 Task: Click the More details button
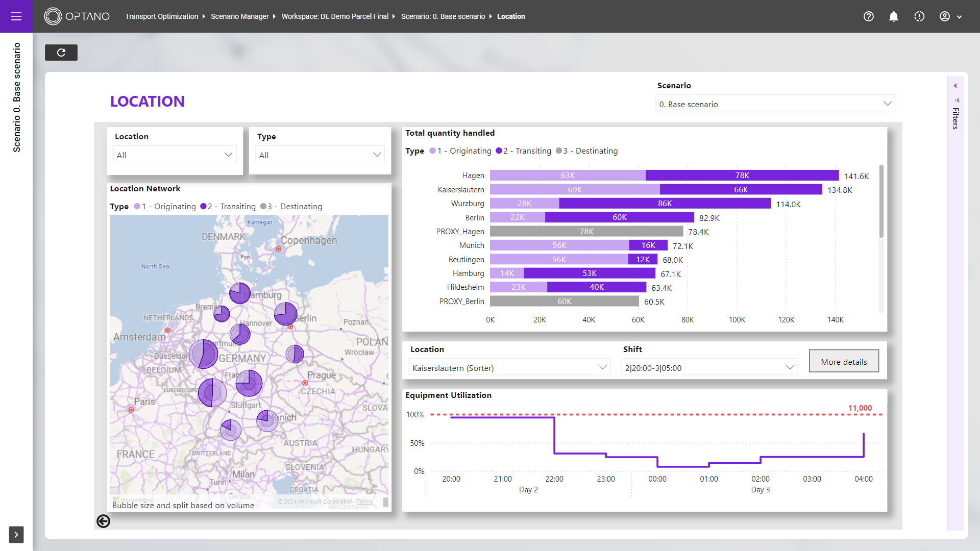coord(843,361)
